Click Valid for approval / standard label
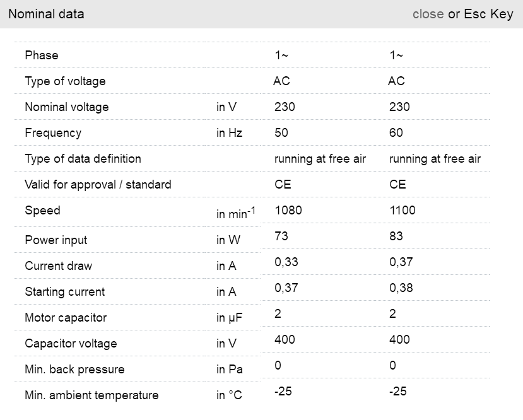Viewport: 523px width, 420px height. click(x=98, y=185)
